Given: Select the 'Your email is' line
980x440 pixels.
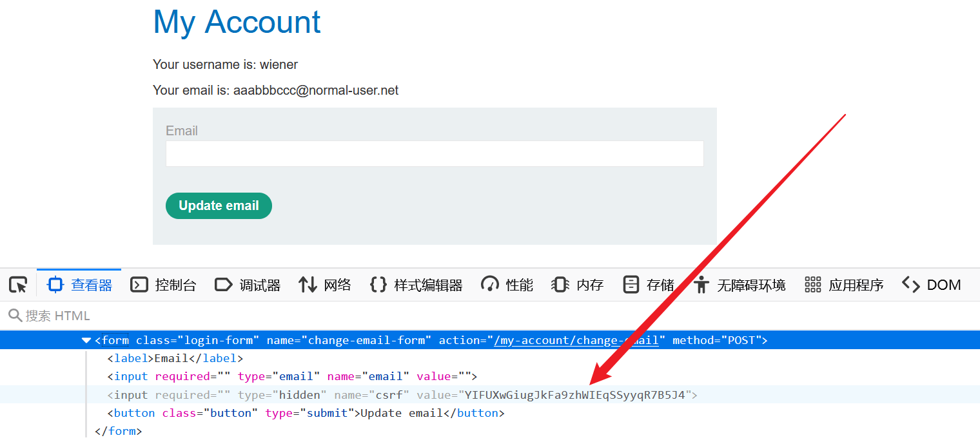Looking at the screenshot, I should coord(275,90).
